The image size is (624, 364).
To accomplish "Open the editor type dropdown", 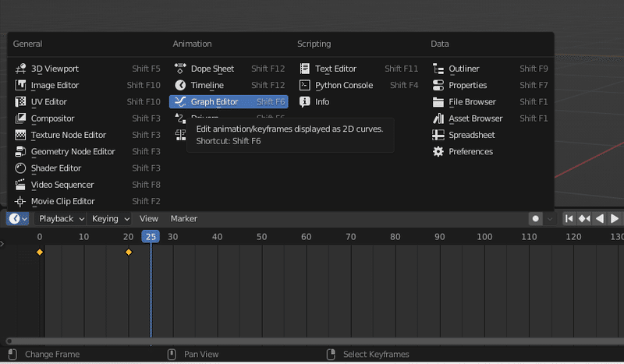I will (17, 218).
